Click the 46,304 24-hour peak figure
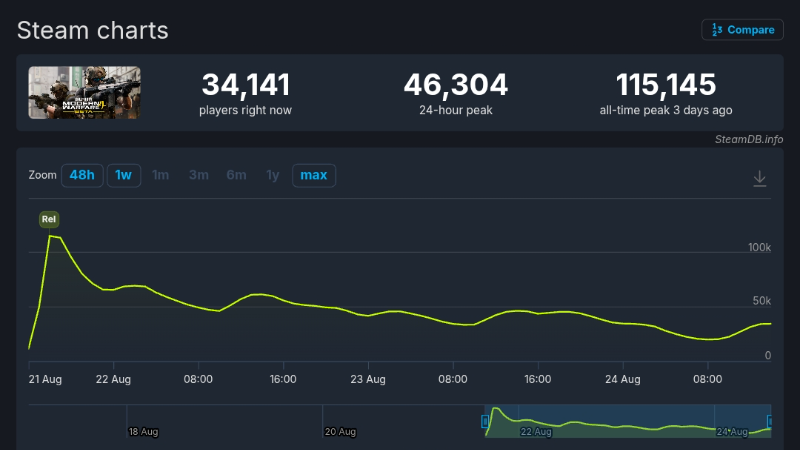The height and width of the screenshot is (450, 800). [456, 85]
